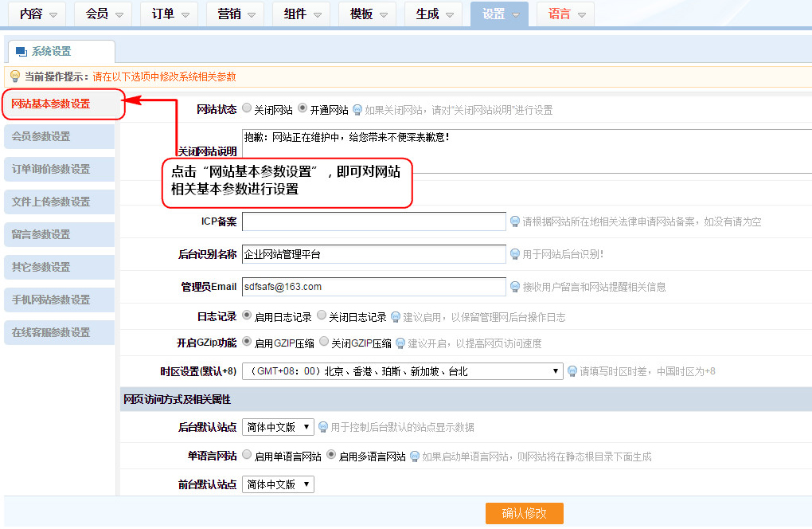Enable 启用单语言网站 radio option
This screenshot has width=812, height=529.
point(247,456)
